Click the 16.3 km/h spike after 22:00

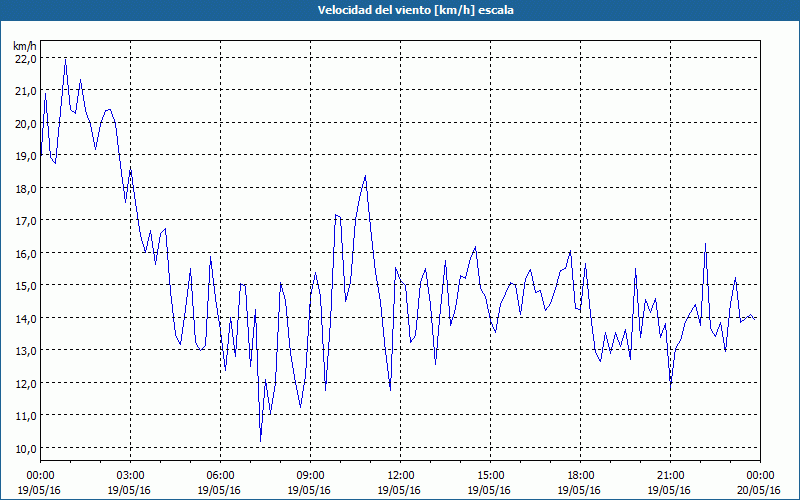click(706, 244)
